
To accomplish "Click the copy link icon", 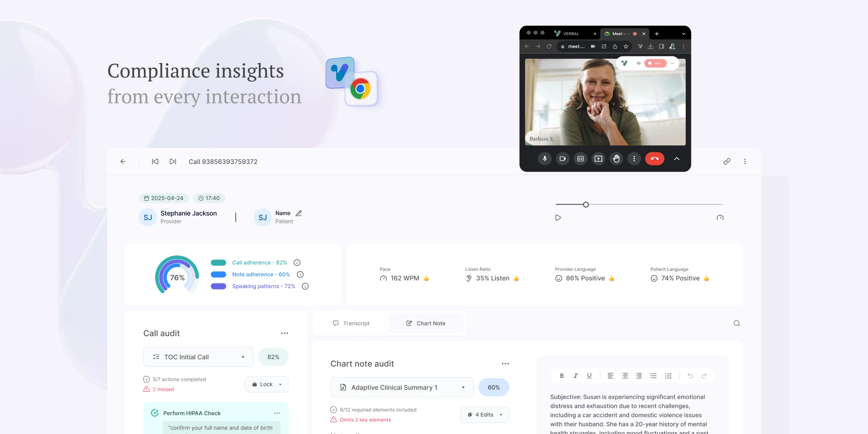I will click(x=726, y=162).
